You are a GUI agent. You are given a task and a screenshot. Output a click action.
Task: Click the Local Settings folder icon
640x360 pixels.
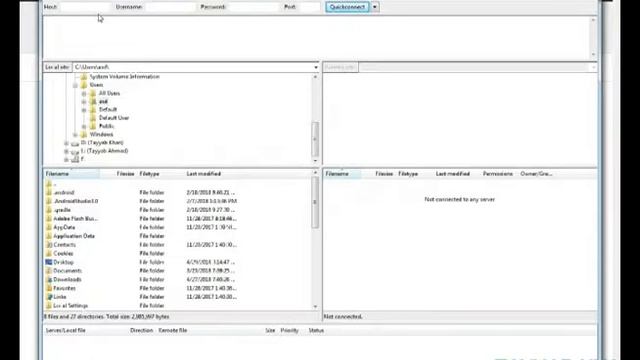coord(49,306)
